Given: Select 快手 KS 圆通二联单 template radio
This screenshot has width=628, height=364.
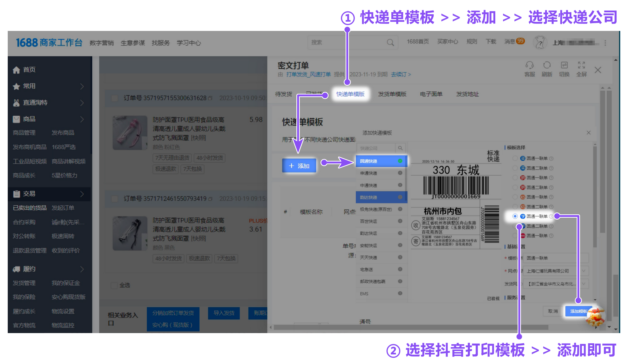Looking at the screenshot, I should 515,207.
